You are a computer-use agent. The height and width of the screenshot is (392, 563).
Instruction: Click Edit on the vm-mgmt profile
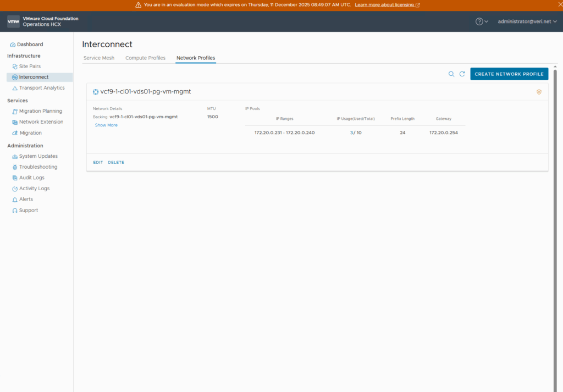coord(98,163)
